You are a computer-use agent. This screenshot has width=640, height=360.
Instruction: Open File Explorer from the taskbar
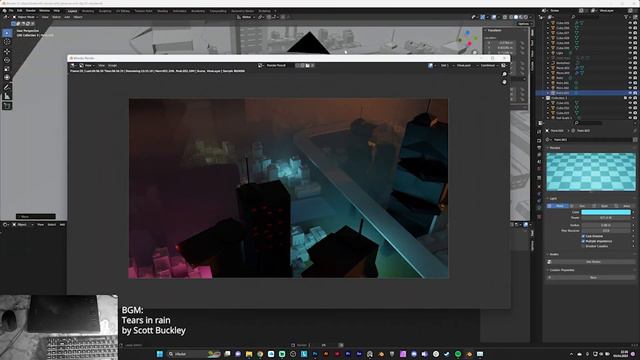(x=249, y=354)
